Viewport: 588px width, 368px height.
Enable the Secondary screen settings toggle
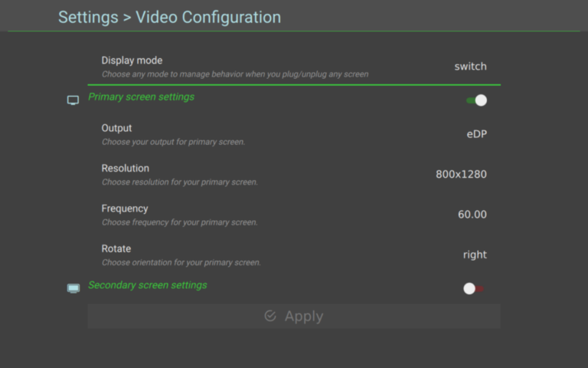coord(474,288)
